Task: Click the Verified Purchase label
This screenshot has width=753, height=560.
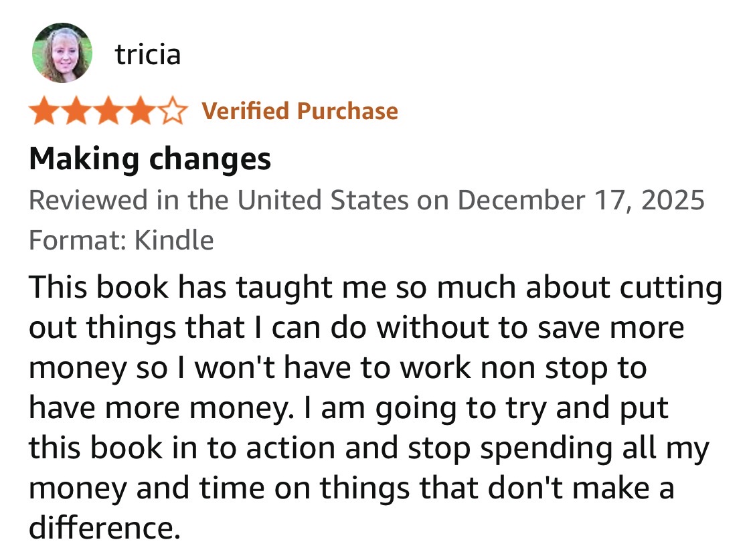Action: [299, 111]
